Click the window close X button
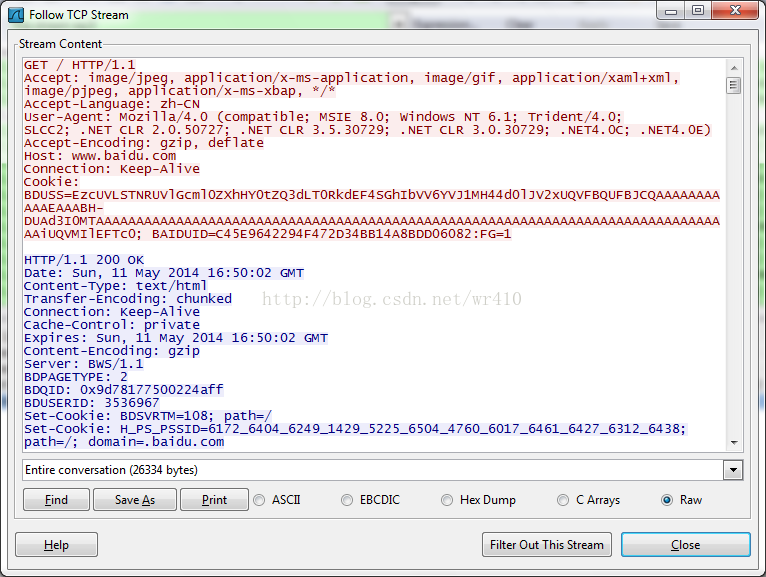Screen dimensions: 766x577 pos(735,11)
